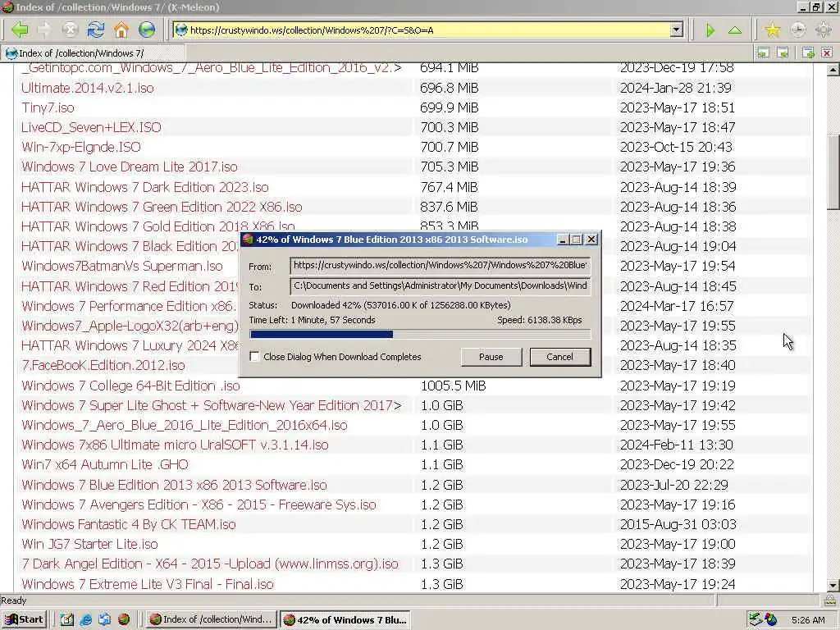840x630 pixels.
Task: Click the To path field in download dialog
Action: (x=440, y=285)
